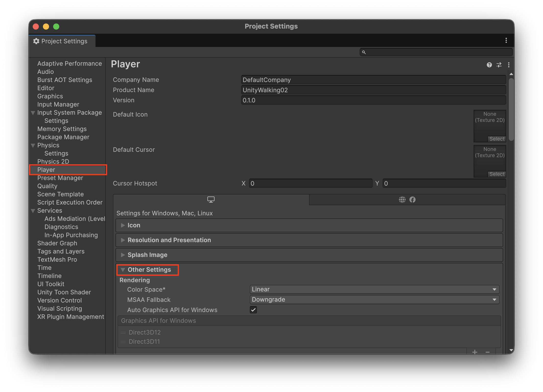Click the Version input field
The image size is (543, 392).
point(373,100)
